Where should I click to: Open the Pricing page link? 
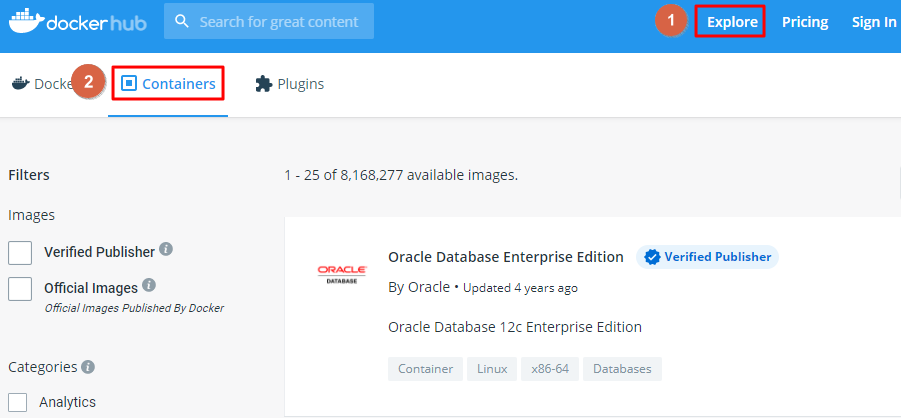click(804, 22)
